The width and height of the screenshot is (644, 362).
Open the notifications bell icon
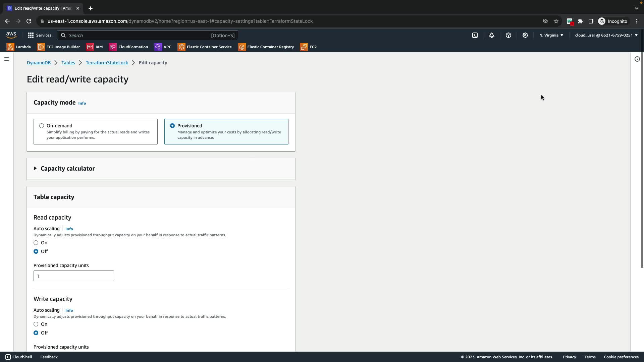coord(492,35)
